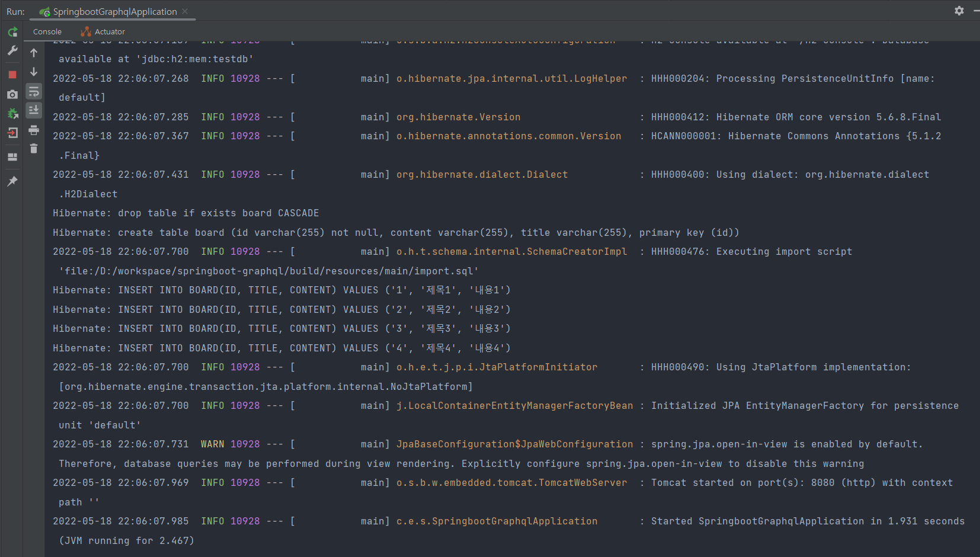
Task: Click 'org.hibernate.dialect.Dialect' logger name
Action: tap(482, 174)
